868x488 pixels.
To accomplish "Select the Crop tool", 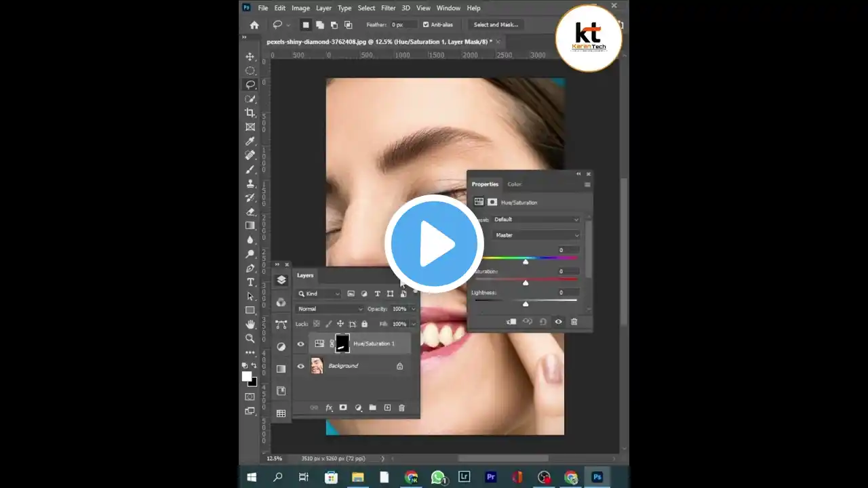I will (250, 113).
